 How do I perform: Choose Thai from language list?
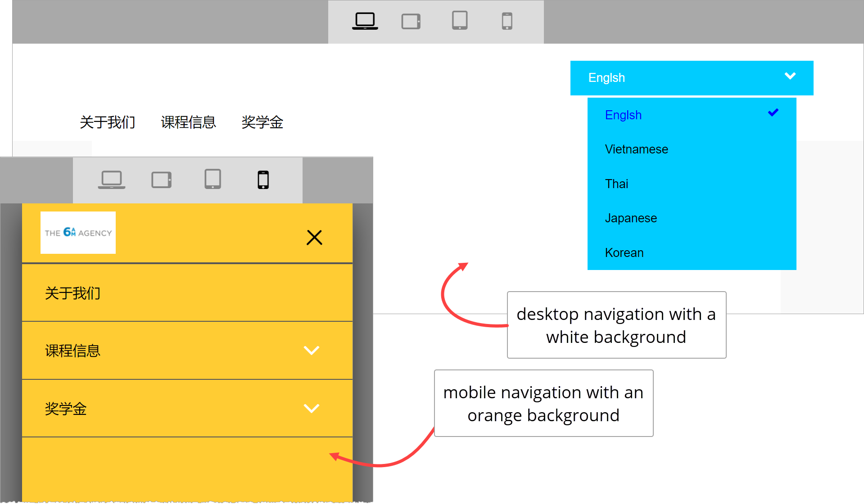point(616,184)
